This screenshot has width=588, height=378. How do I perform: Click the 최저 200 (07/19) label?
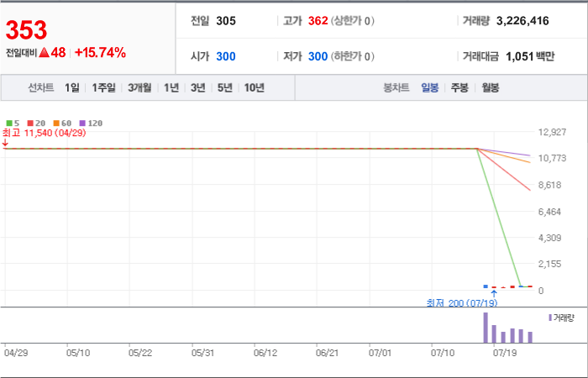tap(462, 303)
